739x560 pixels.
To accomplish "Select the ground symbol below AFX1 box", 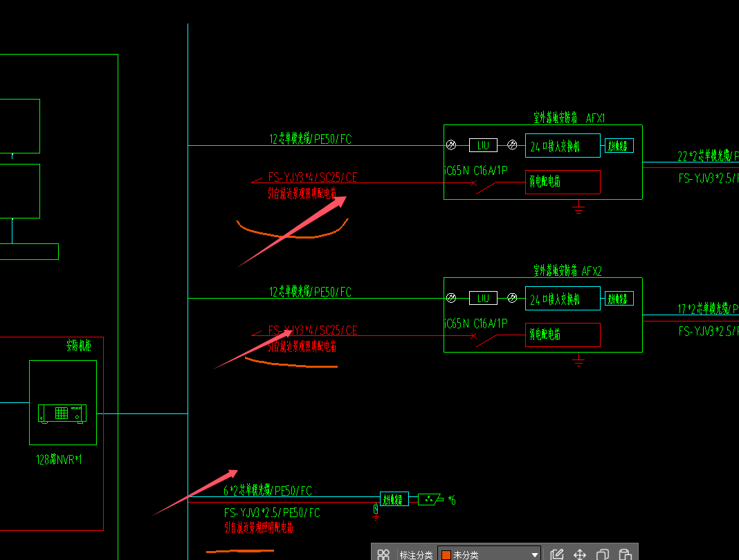I will [578, 207].
